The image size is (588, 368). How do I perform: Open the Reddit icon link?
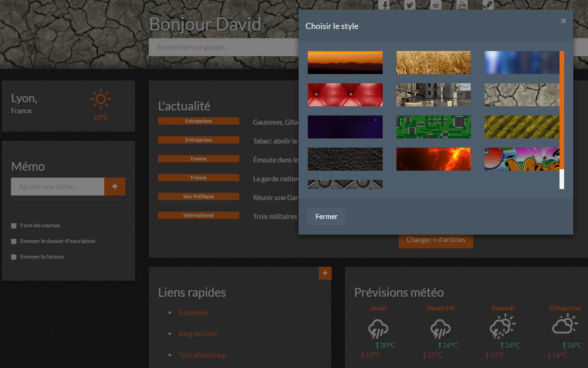436,5
